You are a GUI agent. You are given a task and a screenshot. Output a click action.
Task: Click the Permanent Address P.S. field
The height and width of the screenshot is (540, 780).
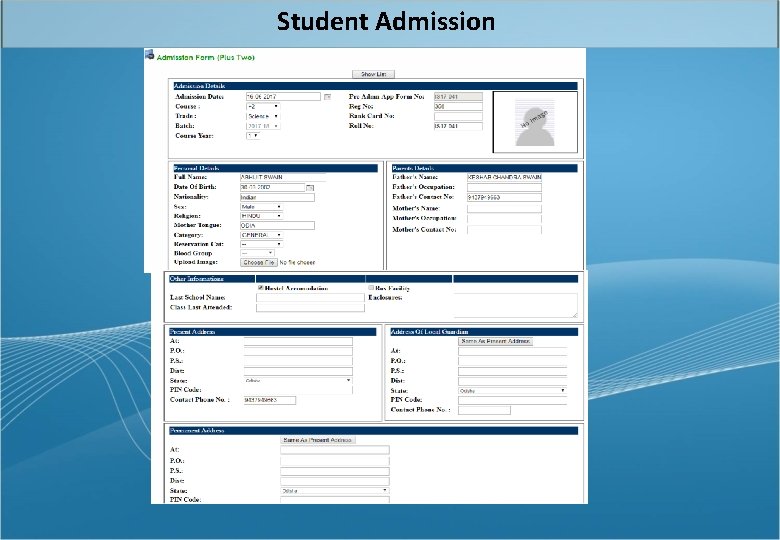tap(335, 471)
